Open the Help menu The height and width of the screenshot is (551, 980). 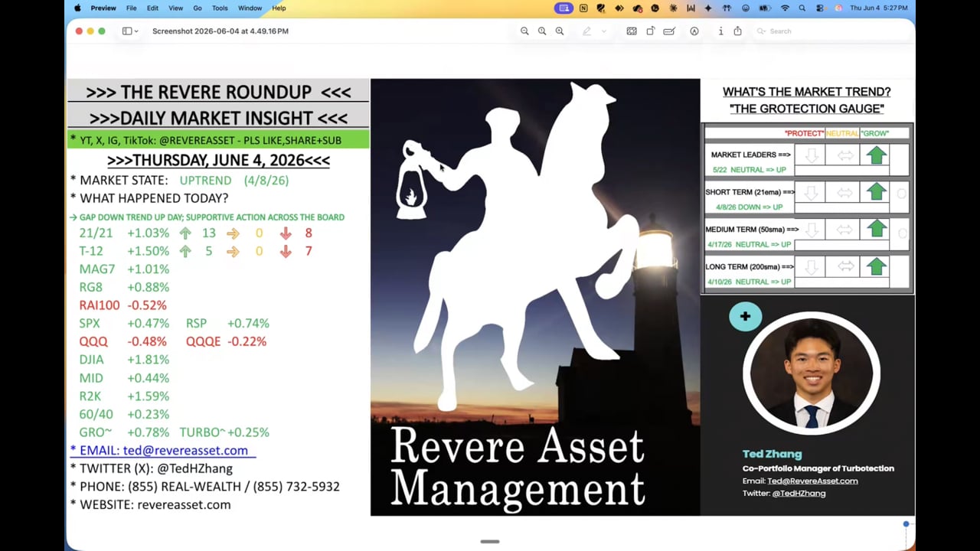(x=279, y=8)
